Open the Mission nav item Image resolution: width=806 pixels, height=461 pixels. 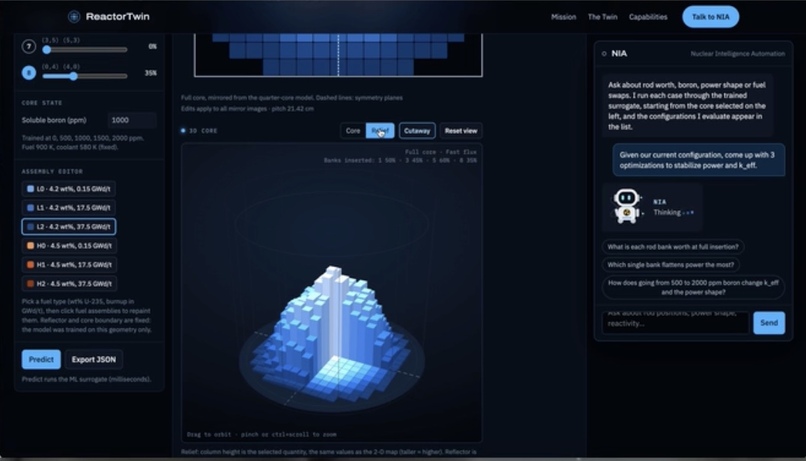563,17
